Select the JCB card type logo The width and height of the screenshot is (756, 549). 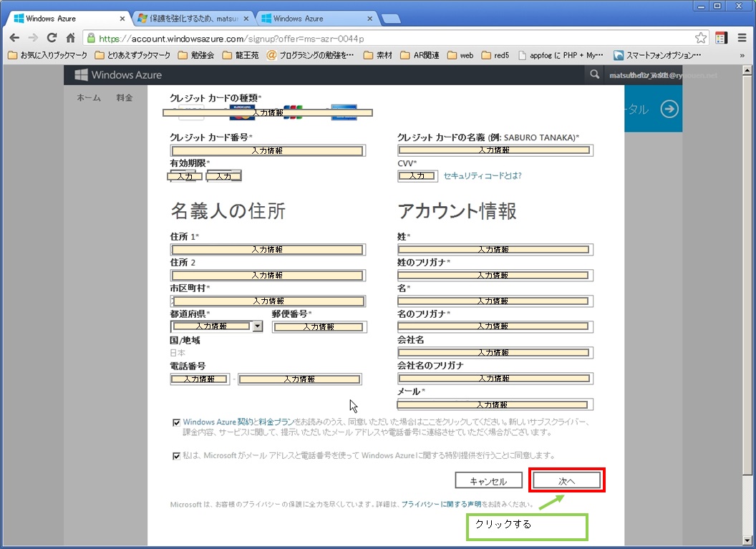[x=293, y=112]
